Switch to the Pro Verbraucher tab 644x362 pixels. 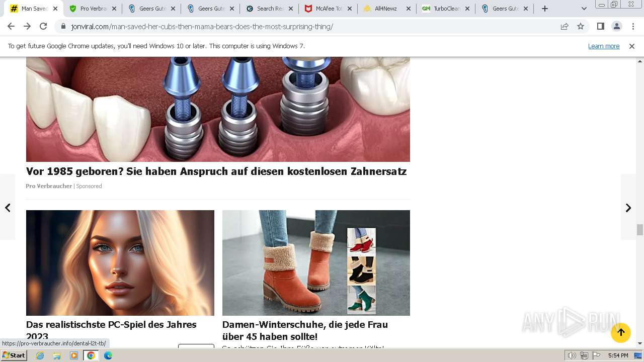[89, 9]
